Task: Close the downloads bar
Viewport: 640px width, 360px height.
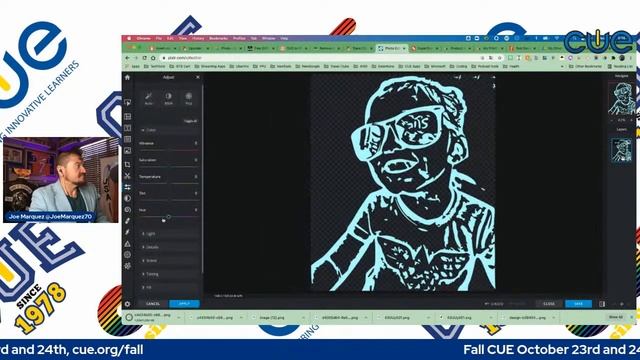Action: point(631,317)
